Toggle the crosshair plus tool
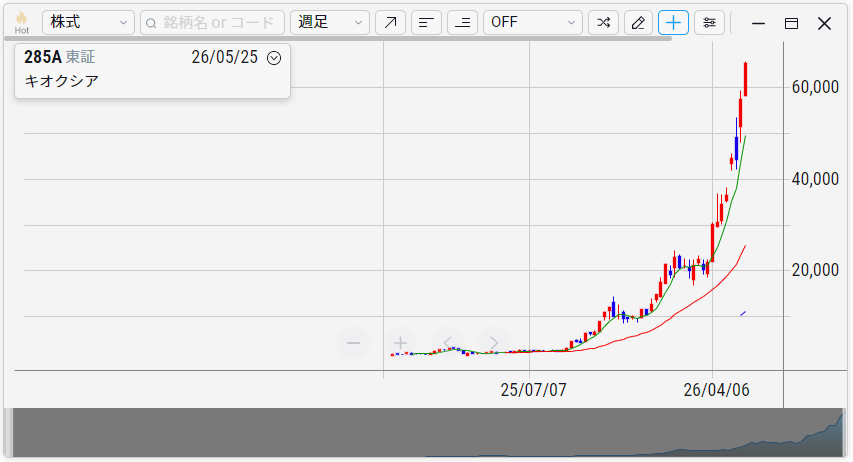 [673, 22]
